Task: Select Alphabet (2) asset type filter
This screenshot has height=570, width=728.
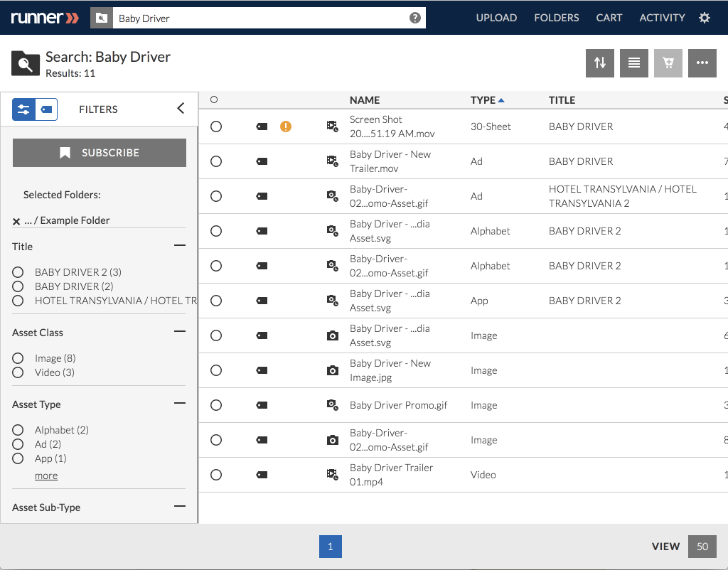Action: [x=18, y=430]
